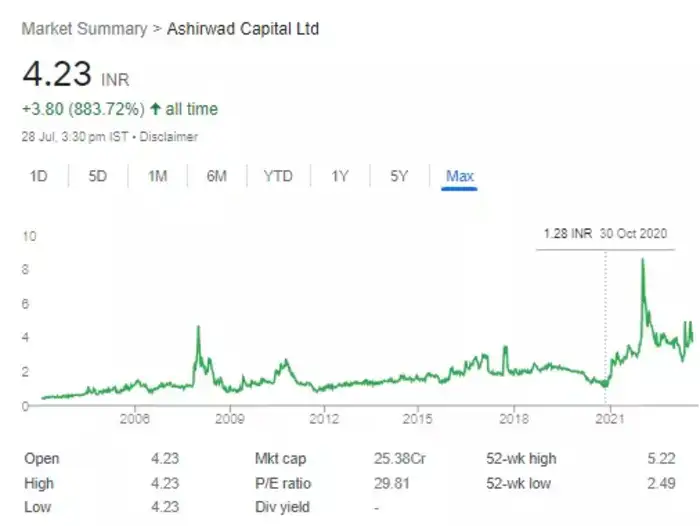Click the 2015 x-axis year label

419,417
